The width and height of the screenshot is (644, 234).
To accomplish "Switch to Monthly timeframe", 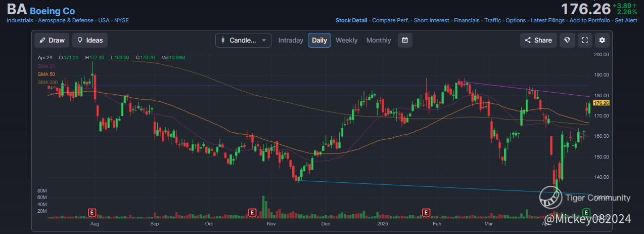I will (x=379, y=41).
